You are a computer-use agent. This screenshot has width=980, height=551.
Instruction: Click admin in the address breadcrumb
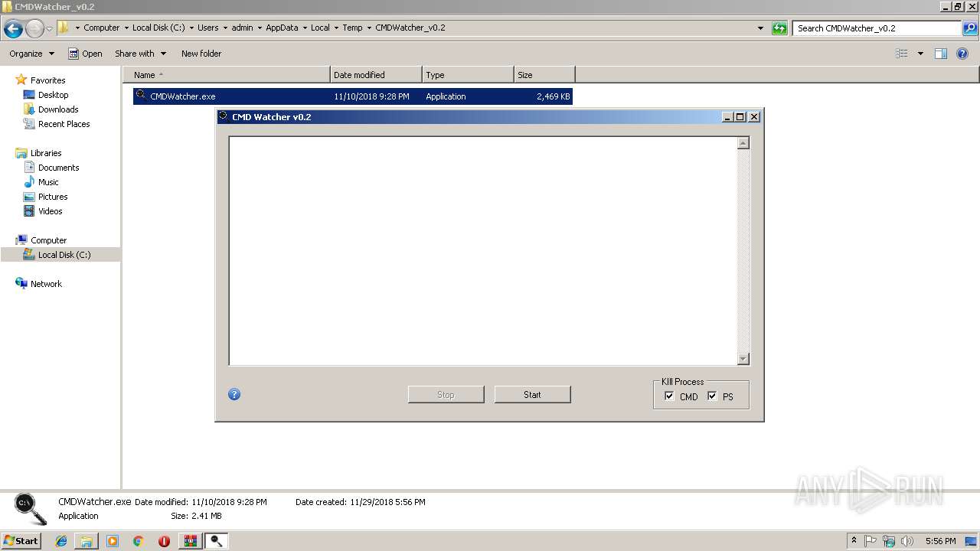point(242,28)
